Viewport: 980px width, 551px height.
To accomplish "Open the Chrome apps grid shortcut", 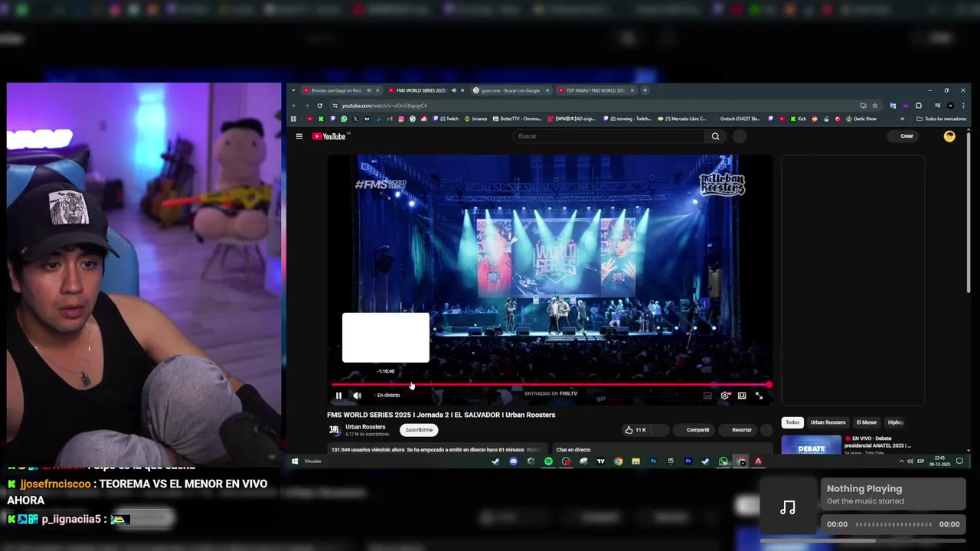I will click(x=293, y=119).
